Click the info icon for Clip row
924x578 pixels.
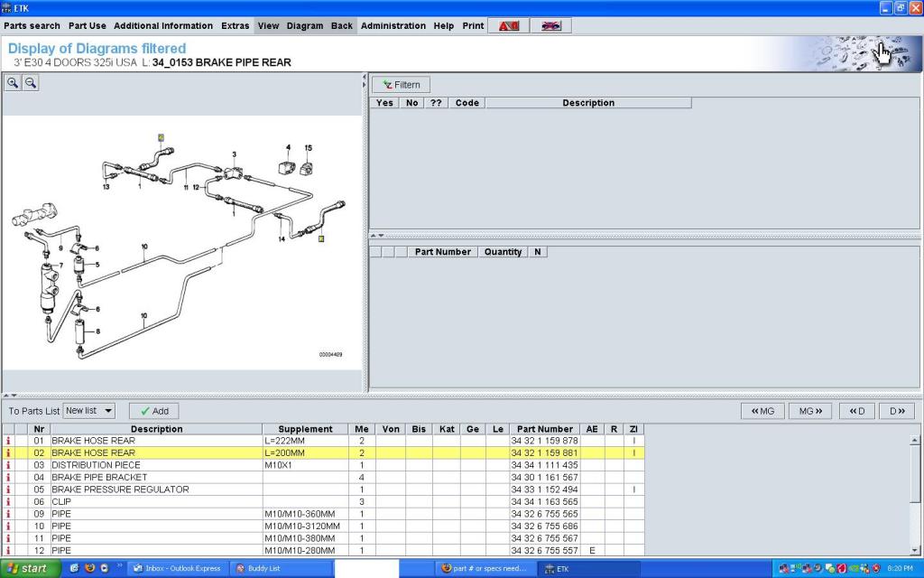(x=8, y=502)
